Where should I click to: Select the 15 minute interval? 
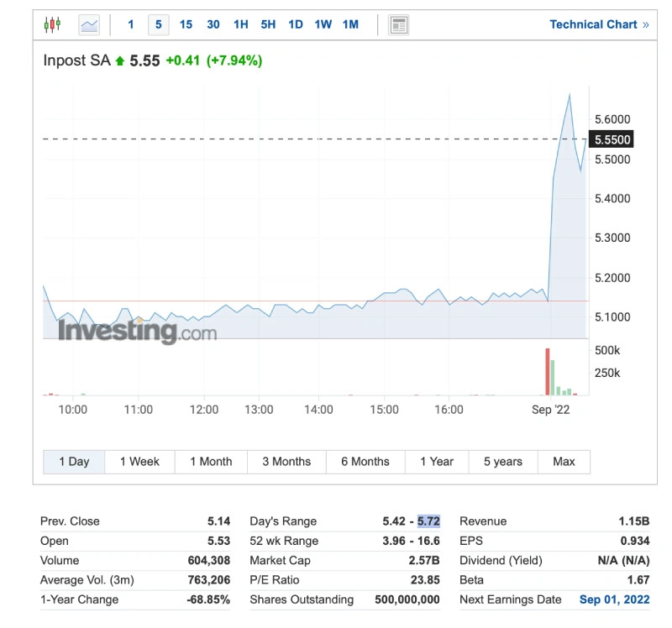[x=186, y=24]
